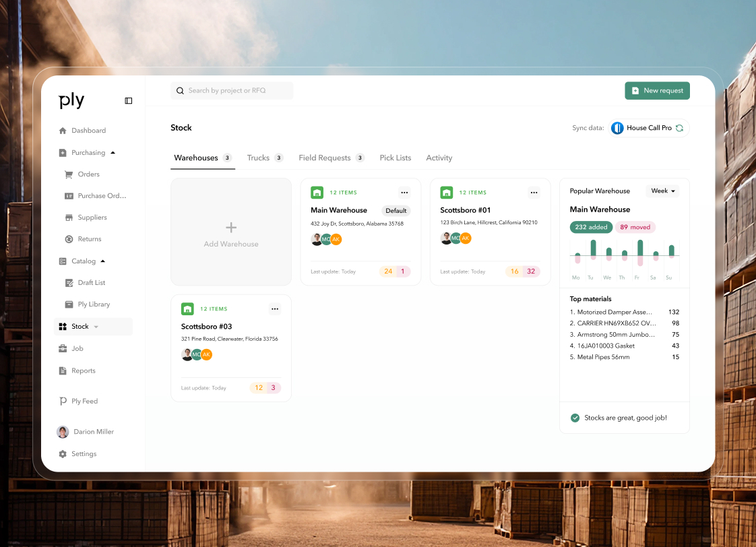Collapse the sidebar with panel toggle icon
756x547 pixels.
128,101
